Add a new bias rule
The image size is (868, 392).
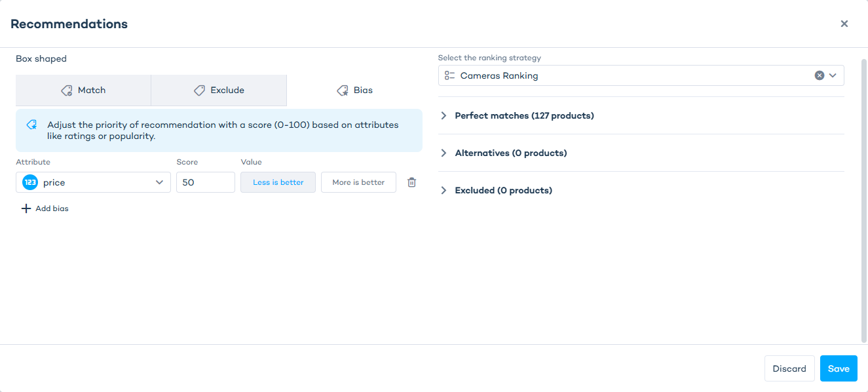[45, 208]
